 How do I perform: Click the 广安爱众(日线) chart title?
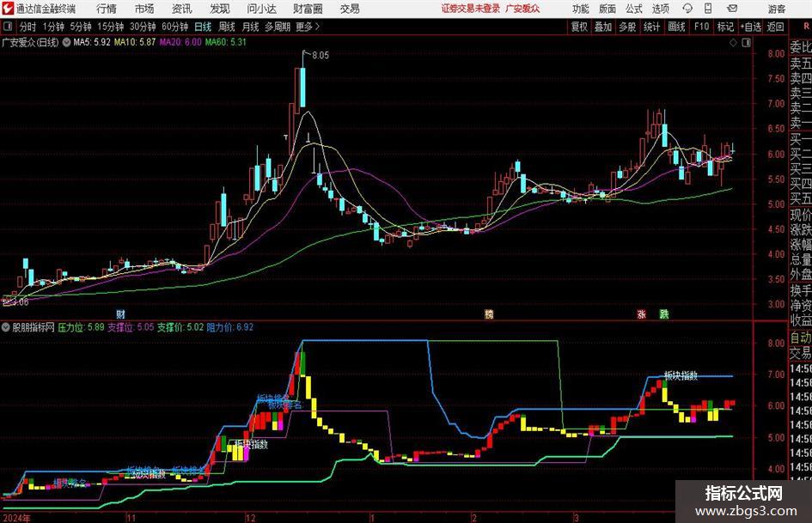[30, 42]
